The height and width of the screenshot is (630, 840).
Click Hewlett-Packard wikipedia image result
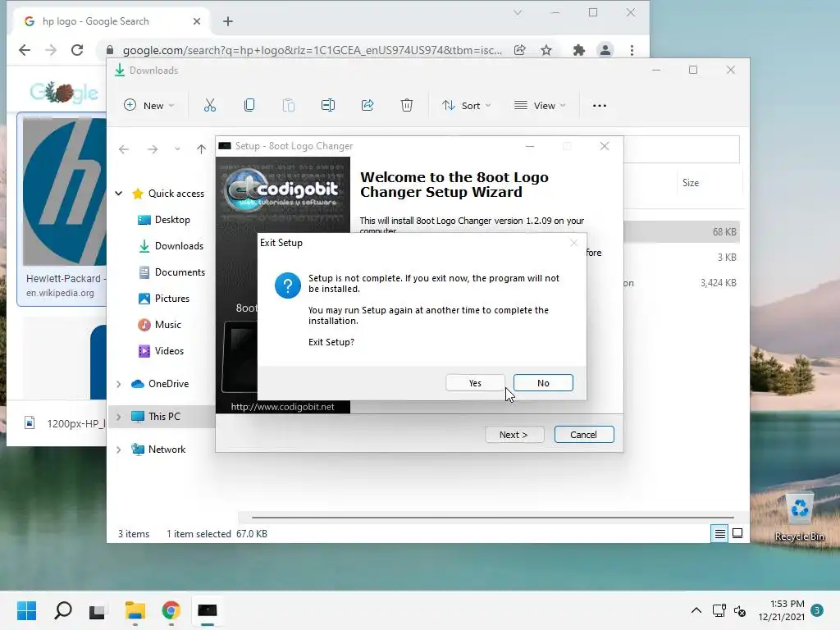tap(62, 209)
